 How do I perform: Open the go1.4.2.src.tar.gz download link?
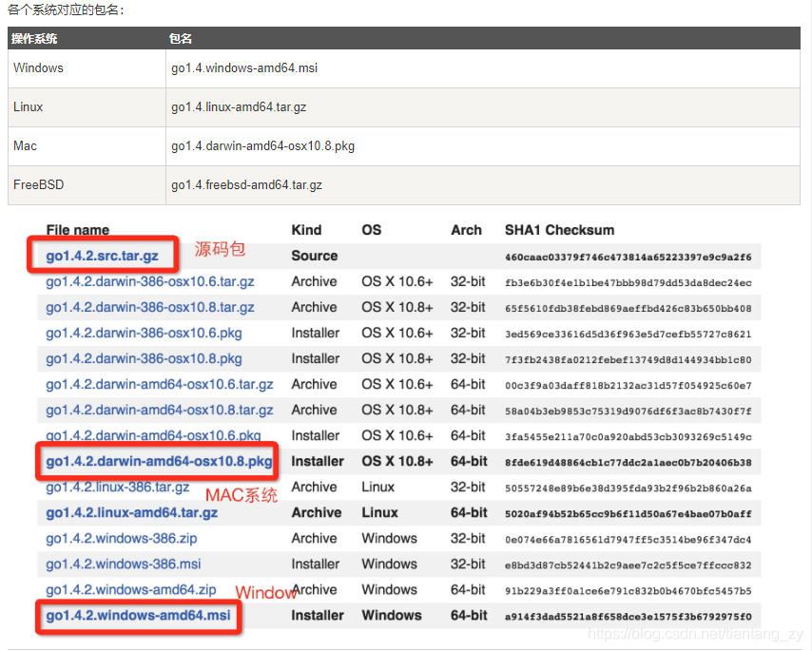click(102, 256)
